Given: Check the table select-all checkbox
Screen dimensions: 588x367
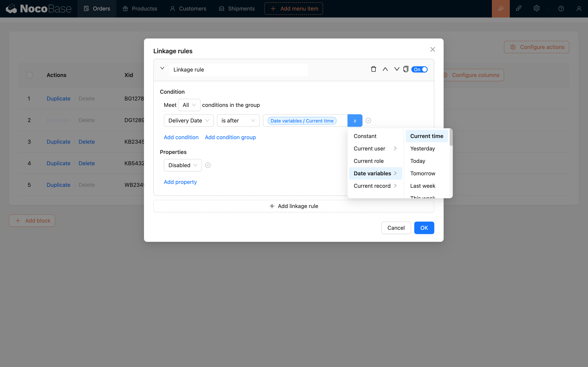Looking at the screenshot, I should point(29,75).
